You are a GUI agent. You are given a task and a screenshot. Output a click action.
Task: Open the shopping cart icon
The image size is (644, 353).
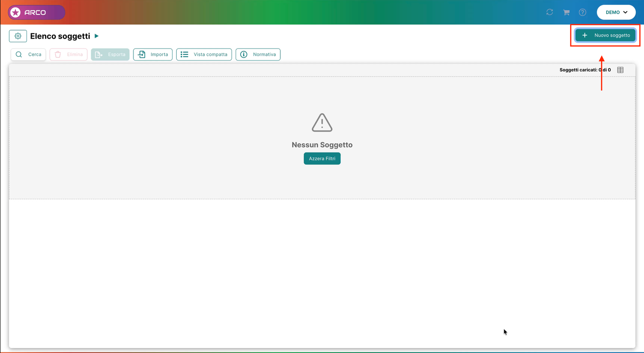tap(566, 12)
